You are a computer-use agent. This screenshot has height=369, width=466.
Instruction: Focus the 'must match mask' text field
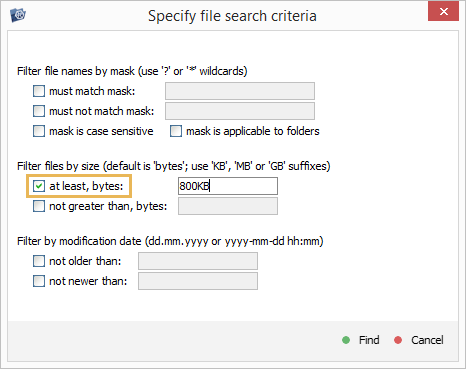pyautogui.click(x=240, y=91)
